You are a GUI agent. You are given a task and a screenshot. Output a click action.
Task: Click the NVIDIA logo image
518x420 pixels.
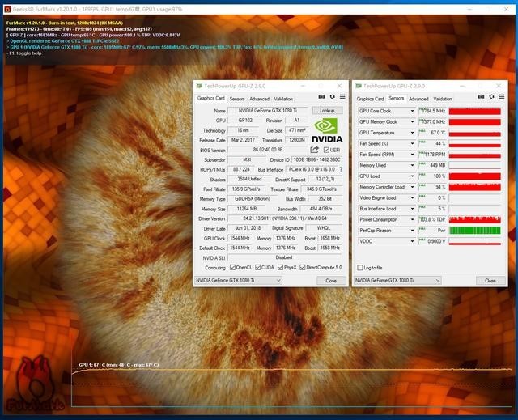pos(327,130)
